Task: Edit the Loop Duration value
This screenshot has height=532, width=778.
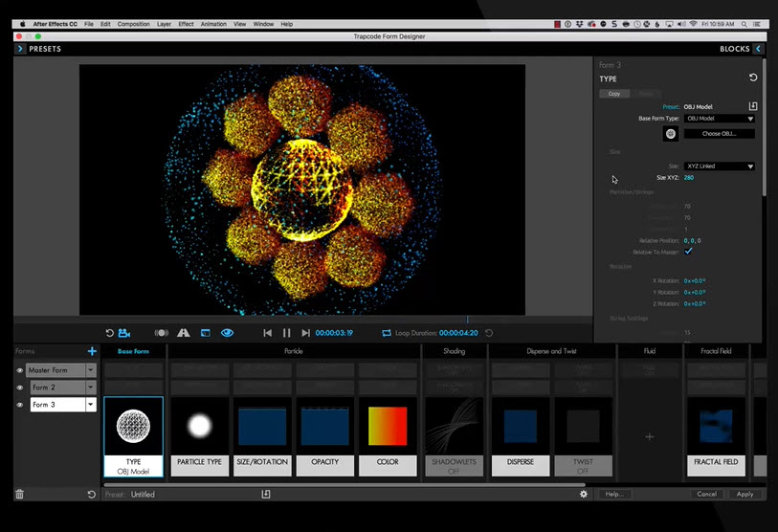Action: (458, 333)
